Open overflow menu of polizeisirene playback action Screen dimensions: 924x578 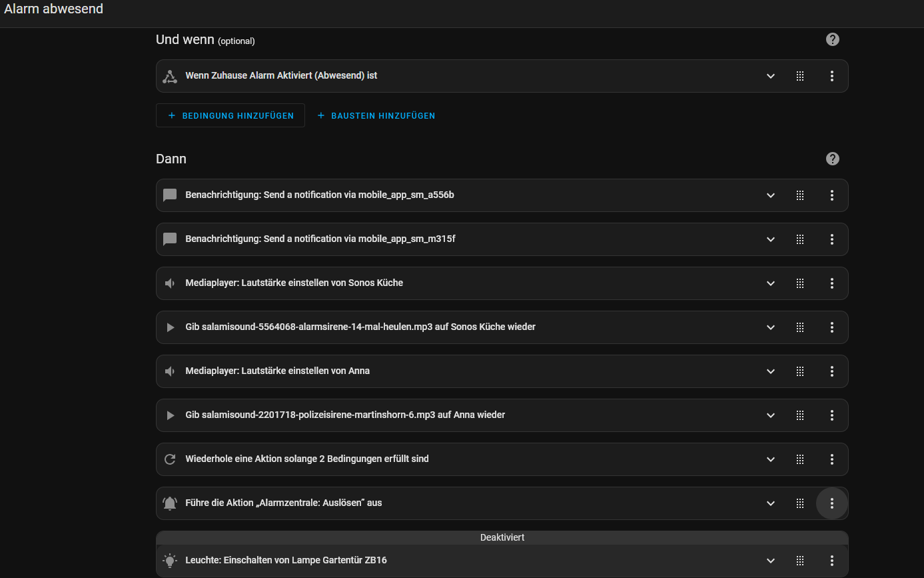831,415
